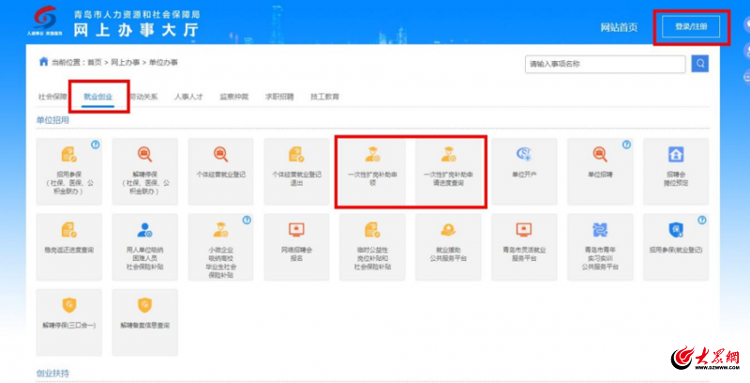The height and width of the screenshot is (383, 750).
Task: Go to the 网站首页 link
Action: (619, 27)
